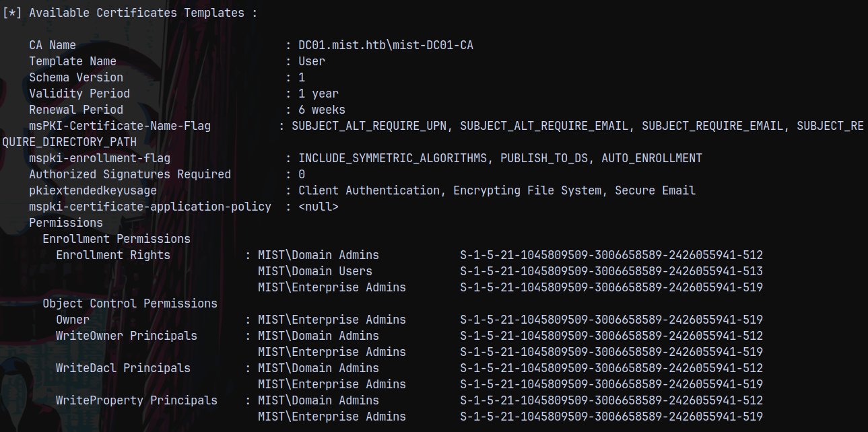The image size is (868, 432).
Task: Click the 'WriteProperty Principals' label
Action: 137,400
